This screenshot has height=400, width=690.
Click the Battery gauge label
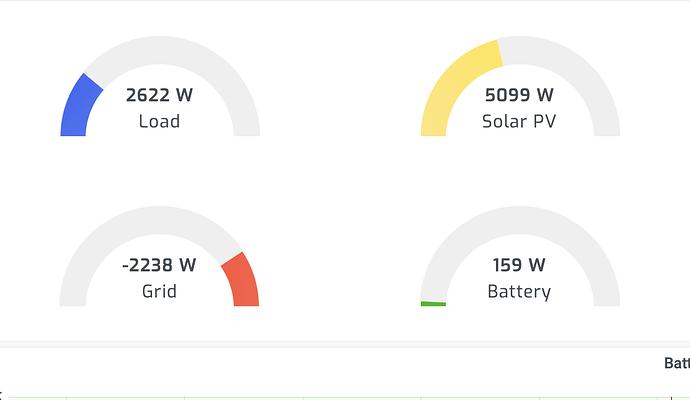click(519, 292)
